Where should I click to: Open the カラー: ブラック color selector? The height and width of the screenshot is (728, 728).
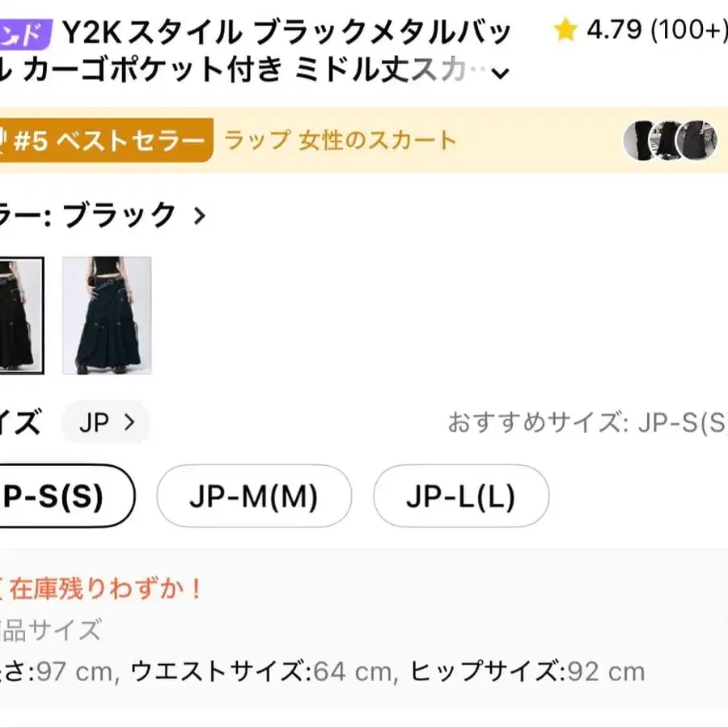[x=97, y=216]
